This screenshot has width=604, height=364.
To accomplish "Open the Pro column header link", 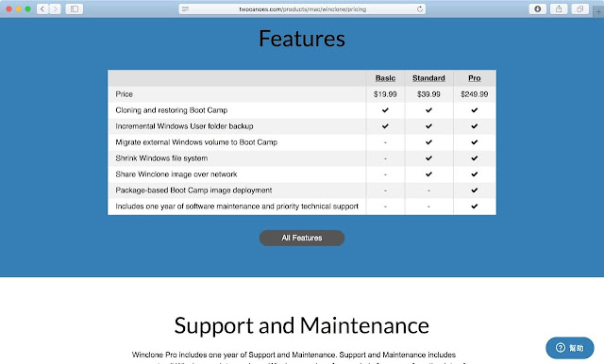I will tap(474, 78).
